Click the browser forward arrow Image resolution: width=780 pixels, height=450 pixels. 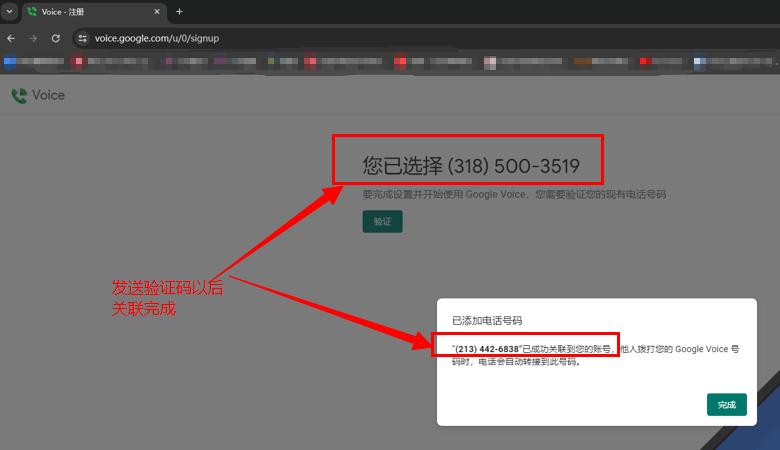pos(33,38)
